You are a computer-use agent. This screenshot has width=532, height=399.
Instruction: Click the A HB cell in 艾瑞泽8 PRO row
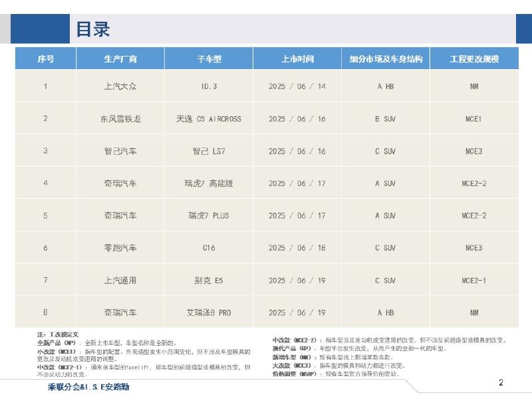pos(386,313)
